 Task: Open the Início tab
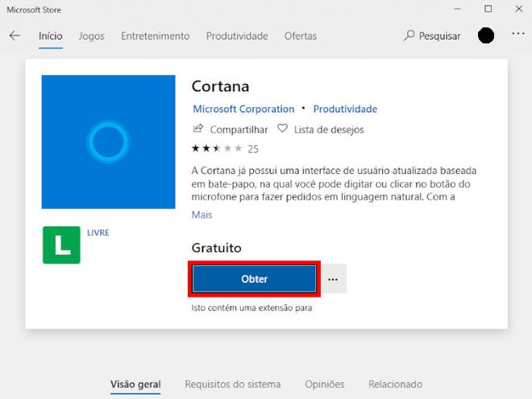(51, 36)
